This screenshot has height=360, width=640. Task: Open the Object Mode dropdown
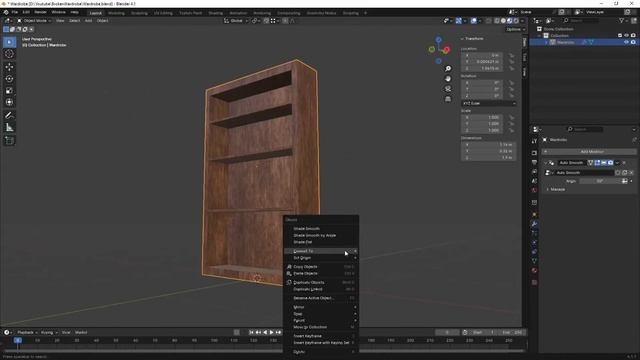tap(34, 20)
